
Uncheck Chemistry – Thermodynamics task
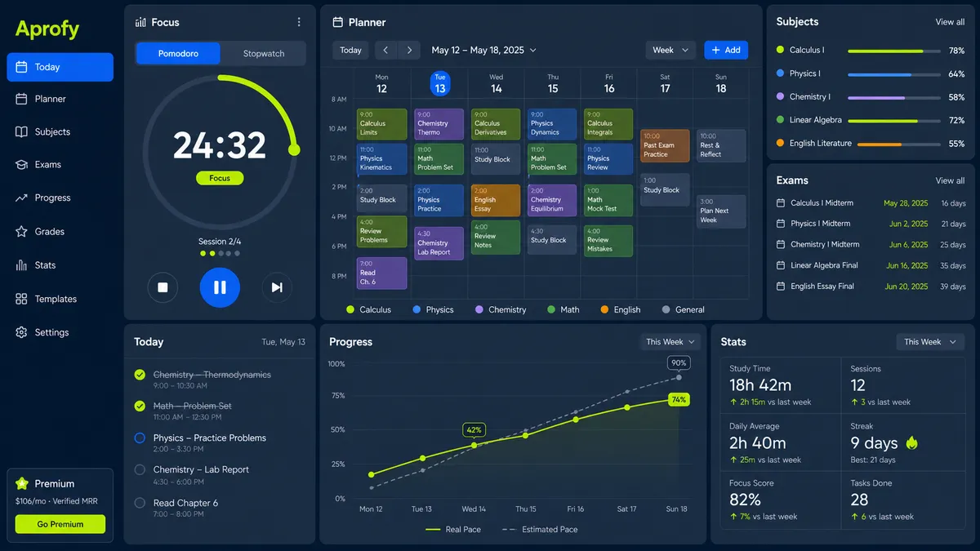point(140,375)
